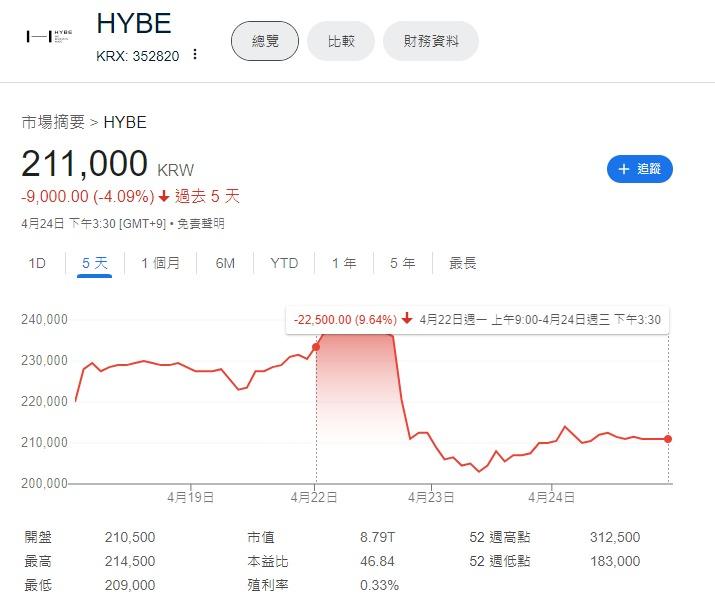Switch chart to 1 個月 range
Image resolution: width=715 pixels, height=601 pixels.
[160, 263]
